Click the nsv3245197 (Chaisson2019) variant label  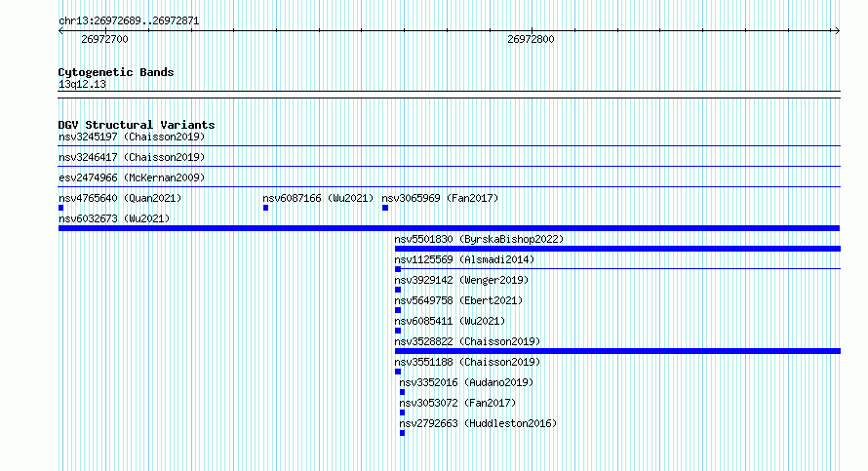pos(132,137)
